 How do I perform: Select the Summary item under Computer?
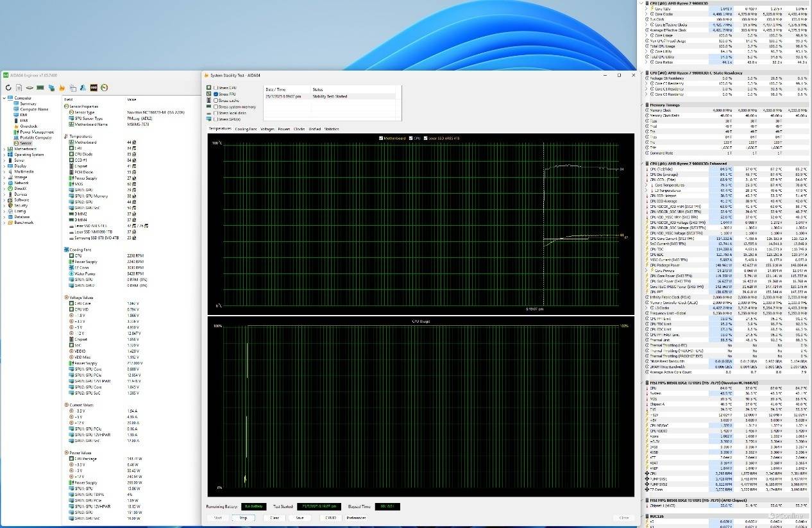28,104
